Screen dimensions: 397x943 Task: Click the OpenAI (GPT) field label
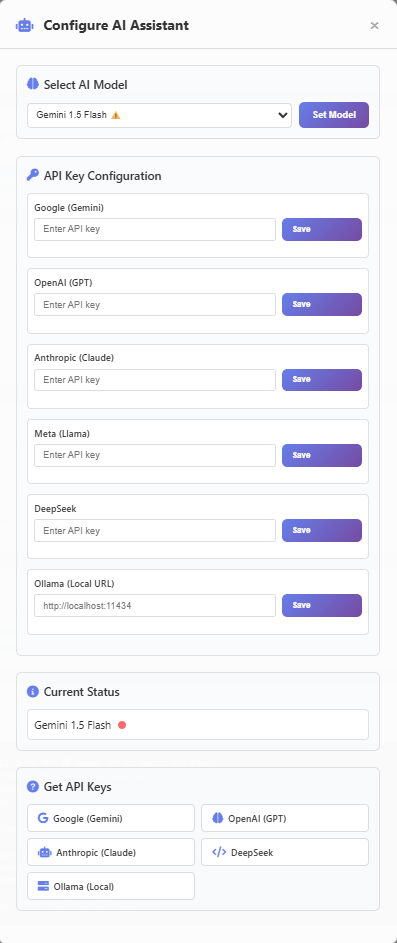[63, 283]
